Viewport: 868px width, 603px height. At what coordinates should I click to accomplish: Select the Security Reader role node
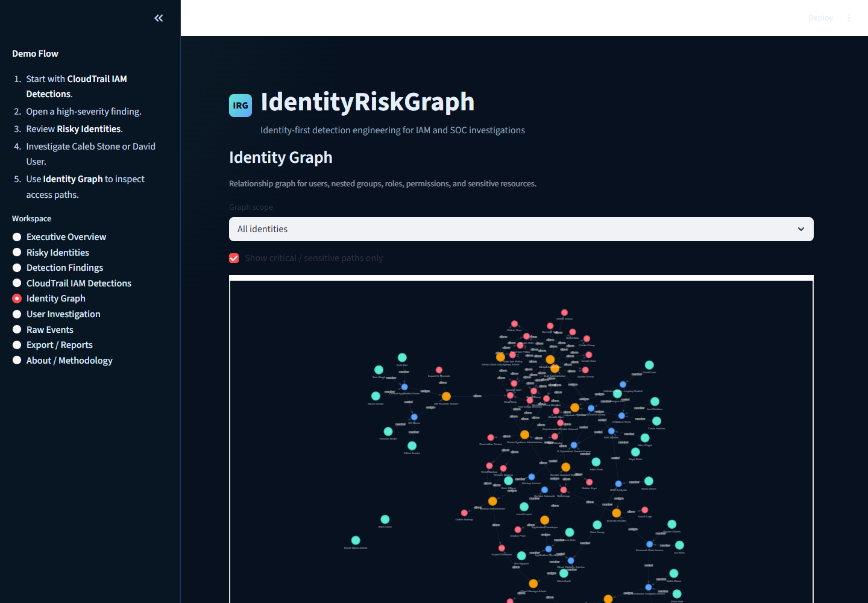(616, 513)
